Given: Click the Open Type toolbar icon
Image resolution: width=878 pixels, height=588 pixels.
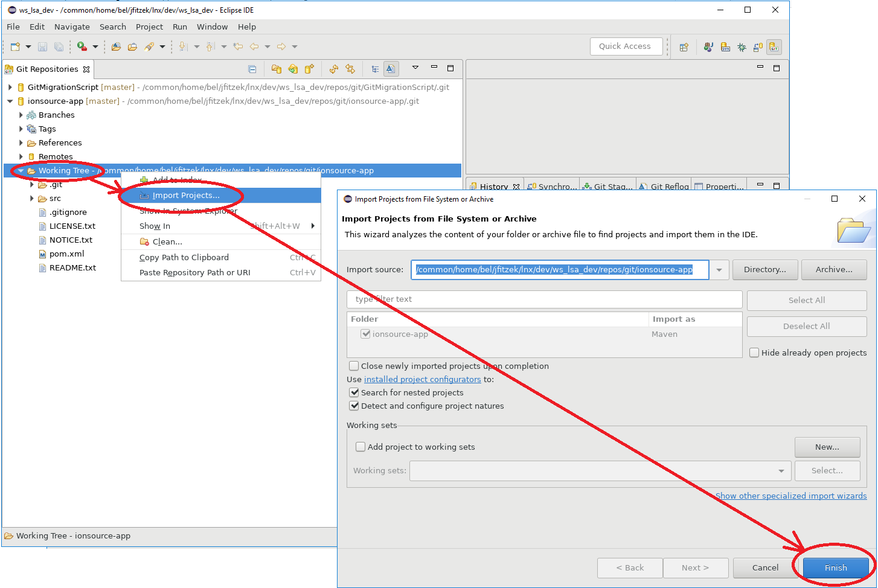Looking at the screenshot, I should 117,46.
